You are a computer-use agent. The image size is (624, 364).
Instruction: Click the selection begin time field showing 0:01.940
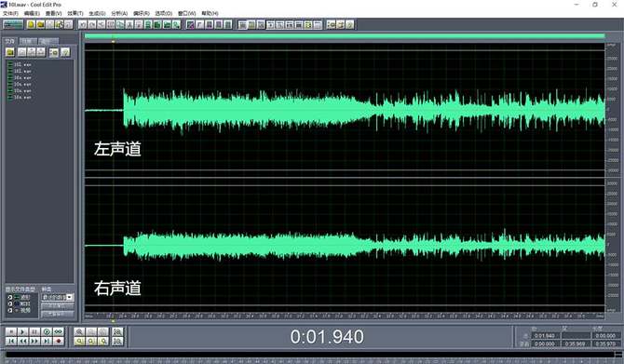pyautogui.click(x=545, y=336)
